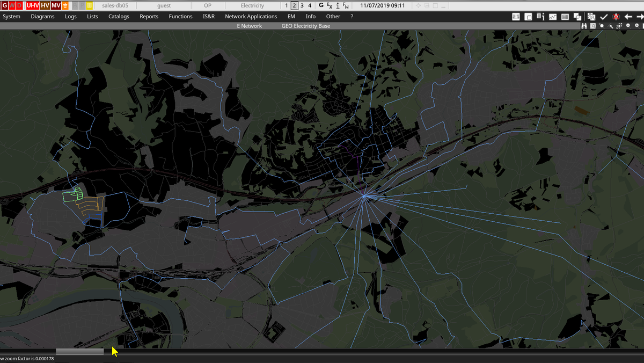Click the orange grounding symbol icon
This screenshot has width=644, height=363.
(65, 5)
